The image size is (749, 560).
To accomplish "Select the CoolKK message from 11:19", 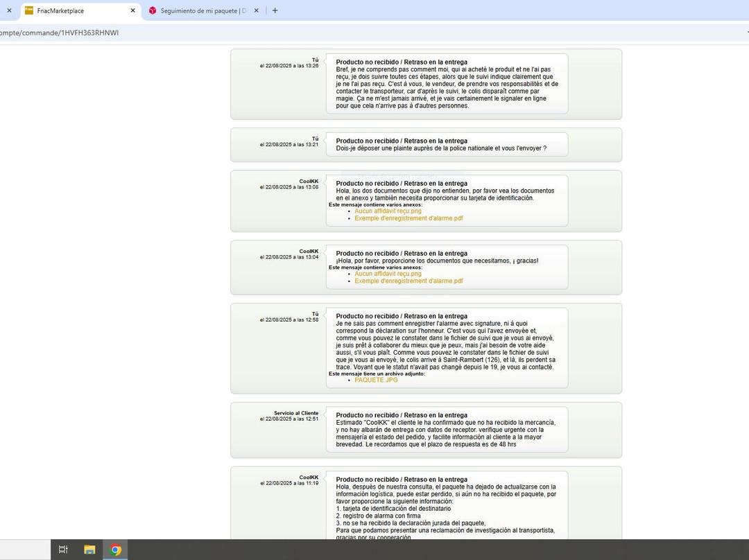I will [x=446, y=505].
